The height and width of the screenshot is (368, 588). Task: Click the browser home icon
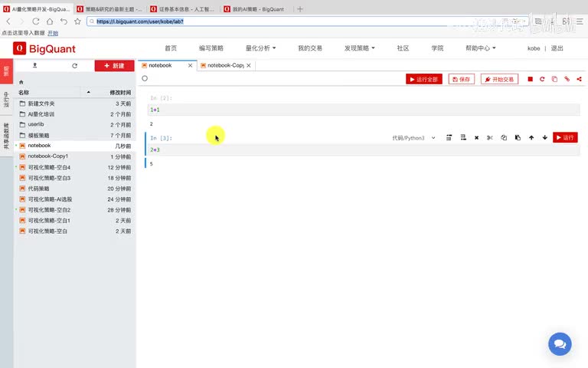tap(50, 21)
